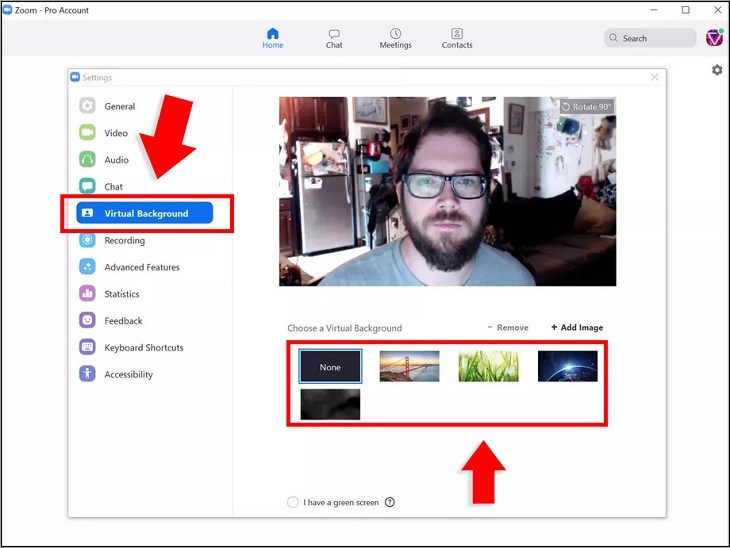
Task: Click Add Image button
Action: click(x=577, y=328)
